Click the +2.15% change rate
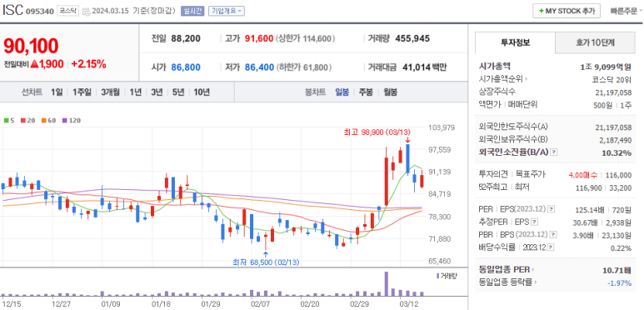644x310 pixels. coord(88,64)
